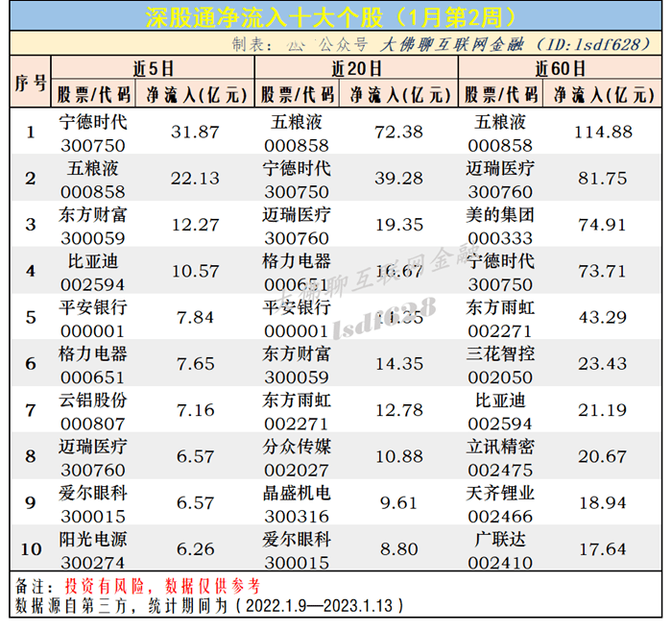Click 美的集团 000333 stock cell
672x631 pixels.
click(x=500, y=225)
